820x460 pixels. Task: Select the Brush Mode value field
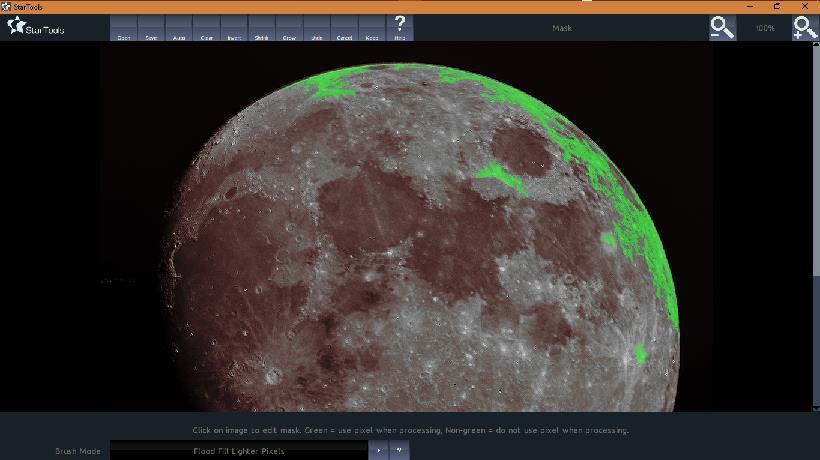tap(239, 451)
